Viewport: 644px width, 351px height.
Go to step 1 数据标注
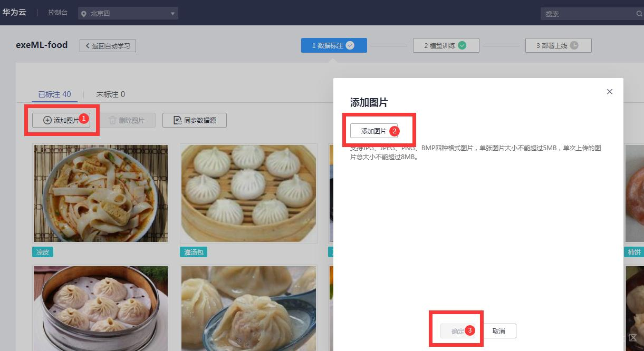[334, 45]
